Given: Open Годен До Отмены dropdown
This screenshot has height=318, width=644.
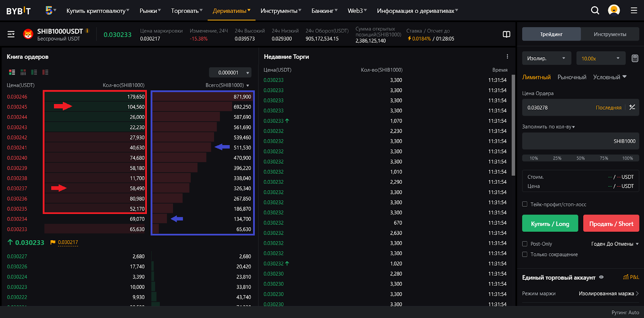Looking at the screenshot, I should [615, 244].
